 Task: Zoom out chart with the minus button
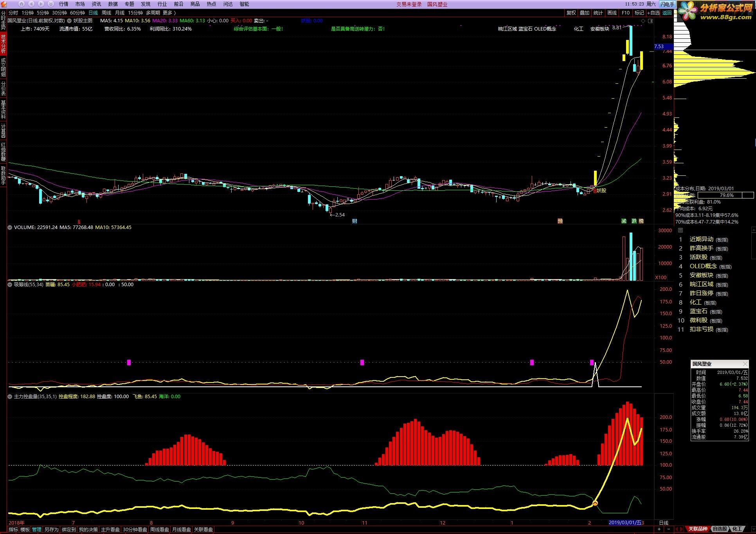pyautogui.click(x=669, y=529)
